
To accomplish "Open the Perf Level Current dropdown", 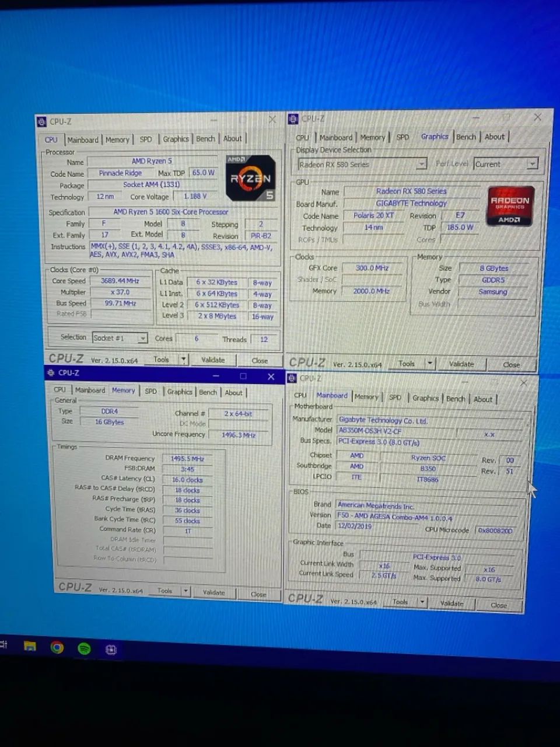I will click(532, 164).
